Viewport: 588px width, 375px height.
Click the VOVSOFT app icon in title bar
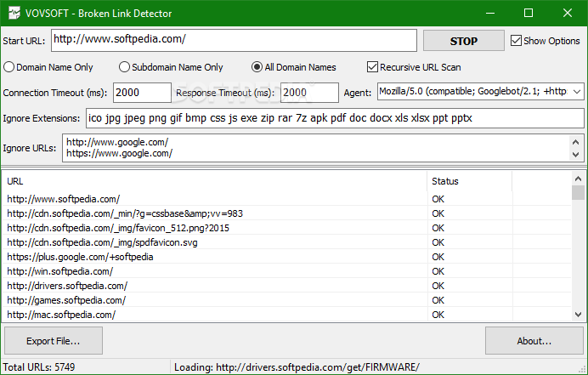tap(14, 14)
